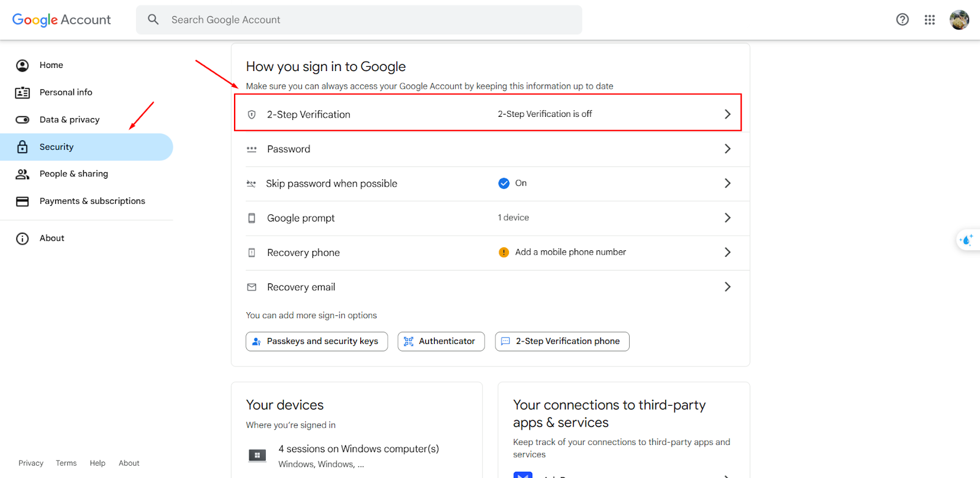980x478 pixels.
Task: Expand the Google prompt row chevron
Action: 728,218
